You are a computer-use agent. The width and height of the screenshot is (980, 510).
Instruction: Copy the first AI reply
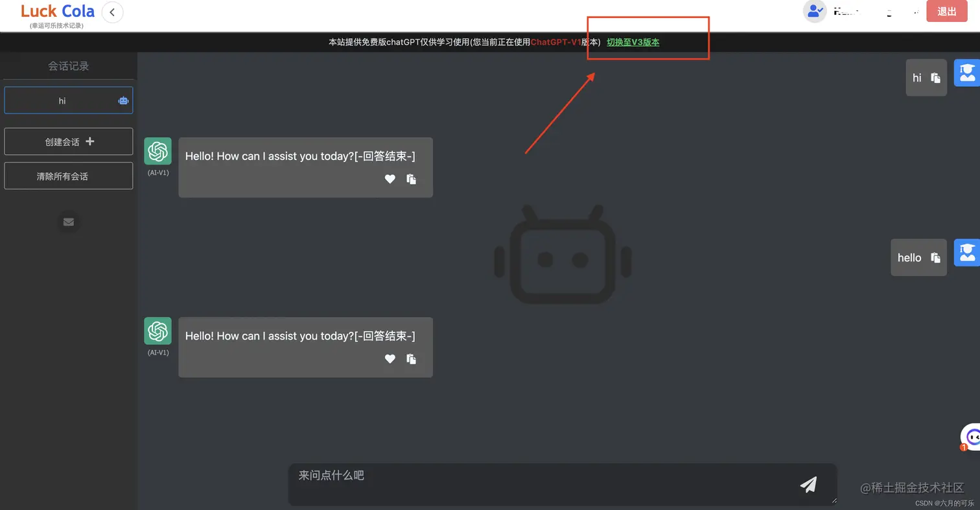411,179
